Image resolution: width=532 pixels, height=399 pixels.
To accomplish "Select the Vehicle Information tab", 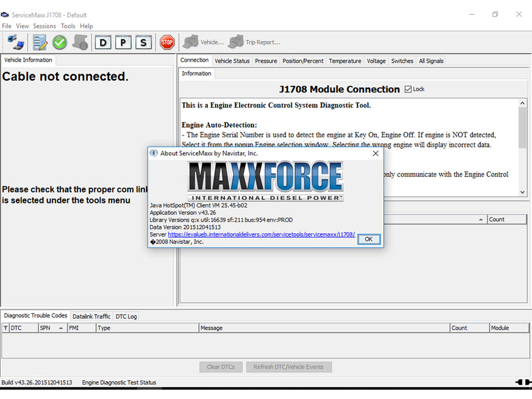I will [x=28, y=60].
